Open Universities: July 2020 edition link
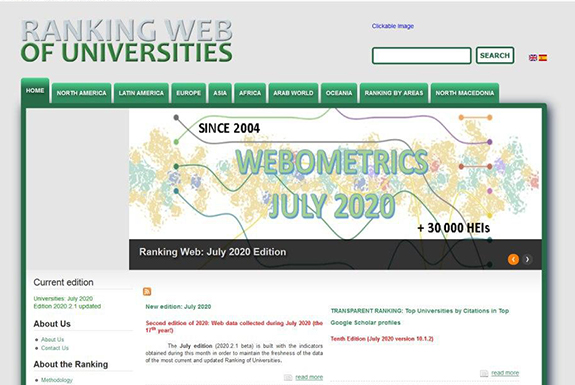 63,298
